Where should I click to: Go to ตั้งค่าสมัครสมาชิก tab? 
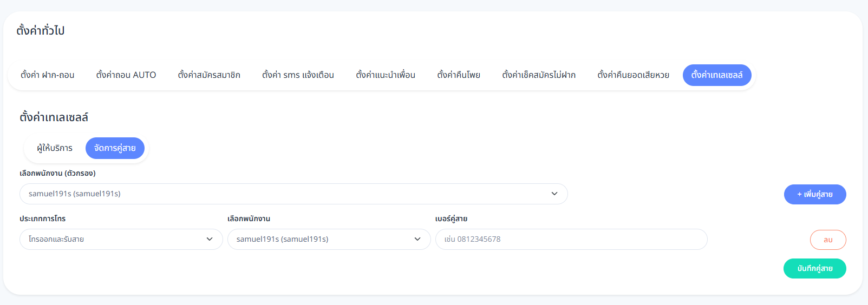click(x=209, y=75)
